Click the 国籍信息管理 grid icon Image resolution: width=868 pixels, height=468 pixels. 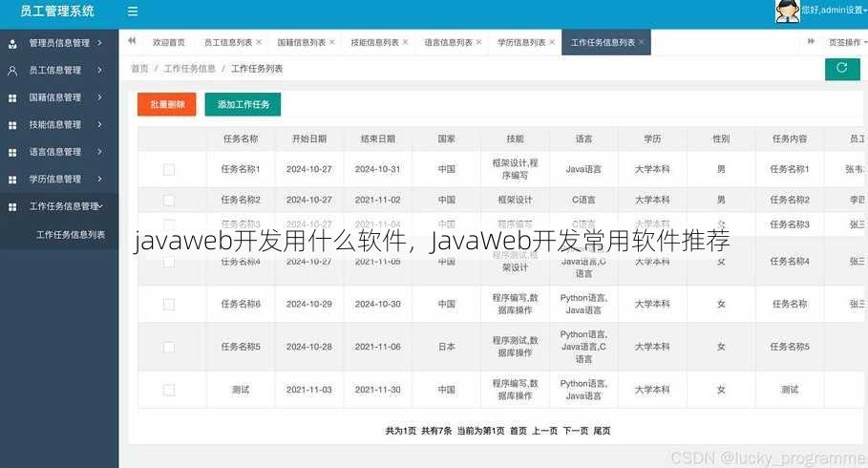coord(12,97)
